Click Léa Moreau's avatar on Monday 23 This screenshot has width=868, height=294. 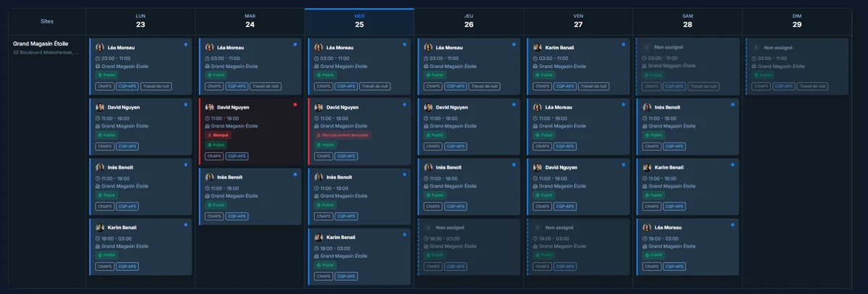pyautogui.click(x=101, y=48)
